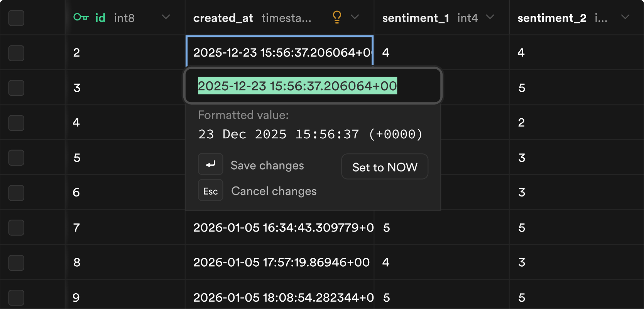Select the created_at cell 2026-01-05 17:57:19
Screen dimensions: 644x309
(280, 262)
